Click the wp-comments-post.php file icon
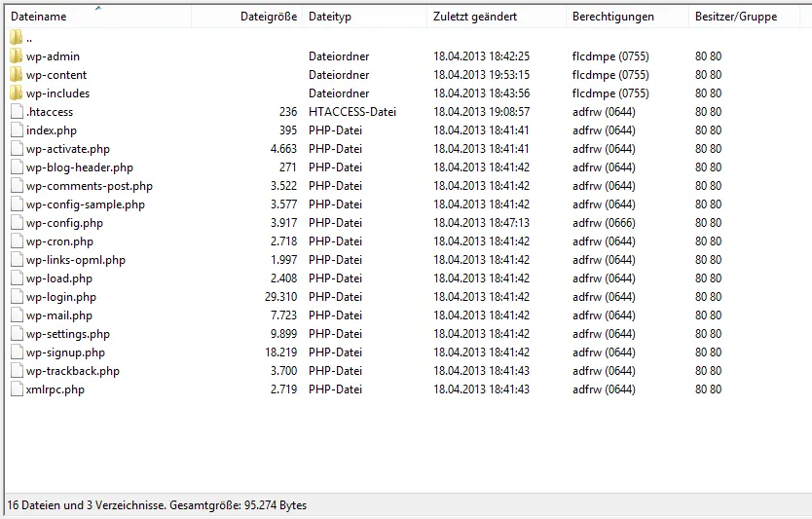Viewport: 812px width, 519px height. [18, 185]
